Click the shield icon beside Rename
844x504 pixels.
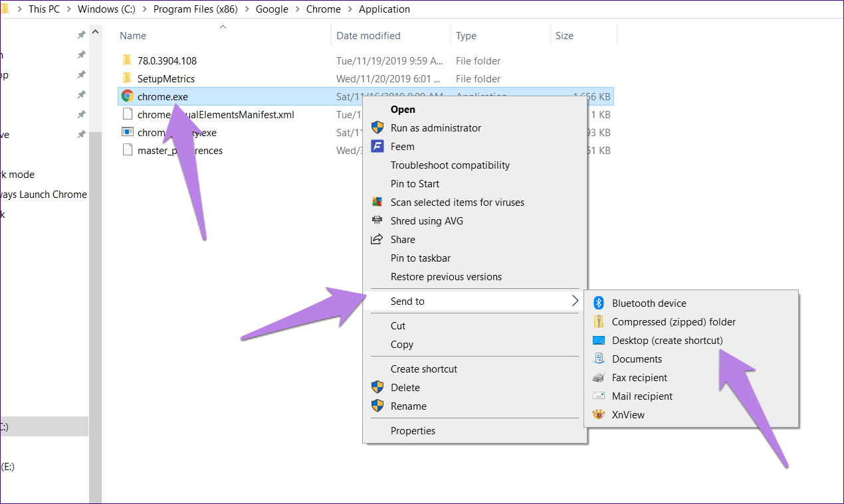[x=377, y=406]
